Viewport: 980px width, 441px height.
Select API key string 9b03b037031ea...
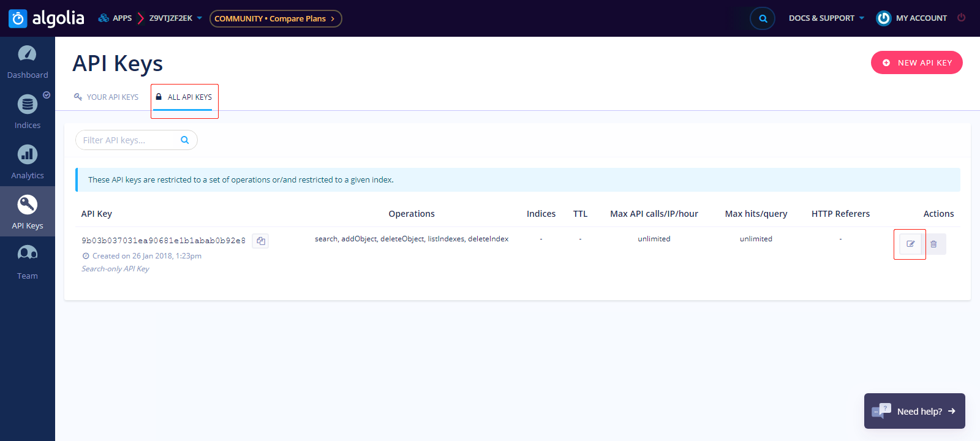coord(164,241)
